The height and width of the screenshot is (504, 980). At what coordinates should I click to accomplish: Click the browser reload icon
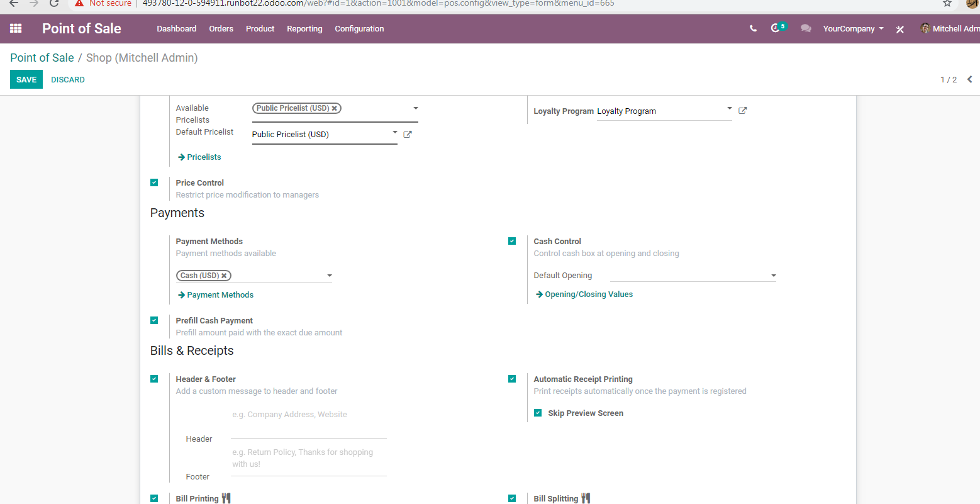click(54, 3)
